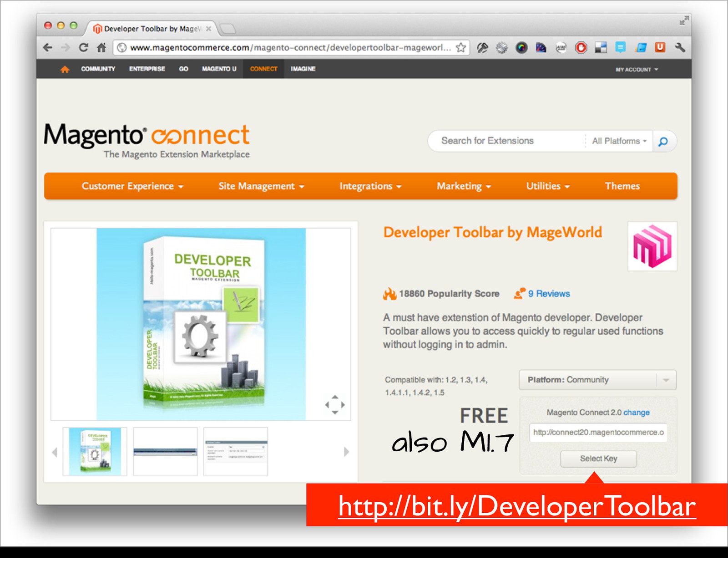Click the magnifier search button
Image resolution: width=728 pixels, height=561 pixels.
pos(663,141)
